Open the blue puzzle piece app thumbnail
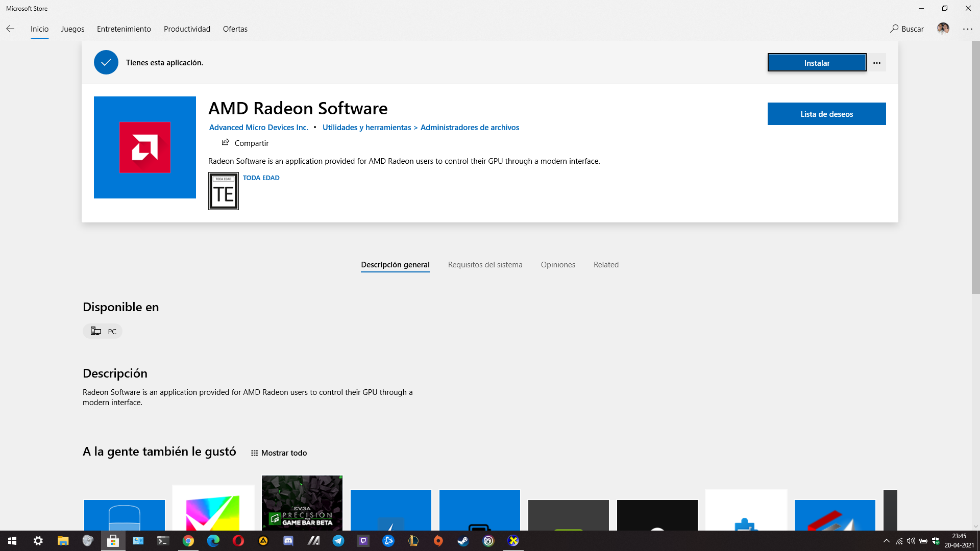The height and width of the screenshot is (551, 980). click(x=746, y=510)
